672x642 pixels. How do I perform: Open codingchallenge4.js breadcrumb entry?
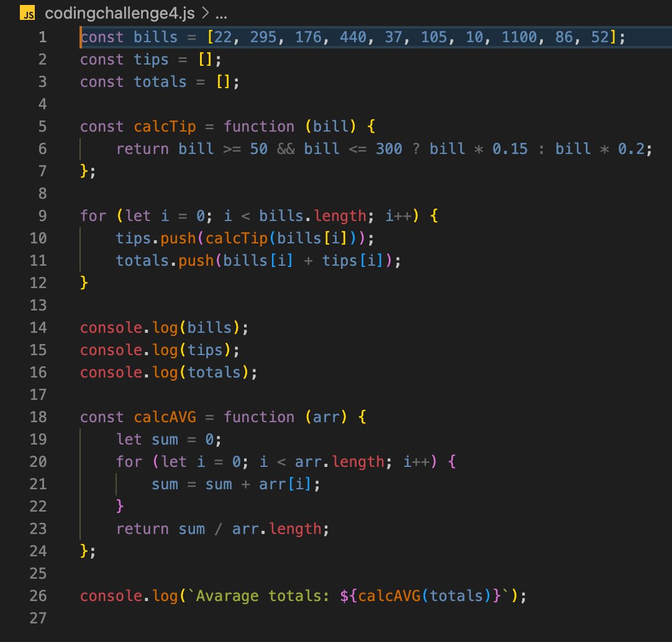(120, 14)
